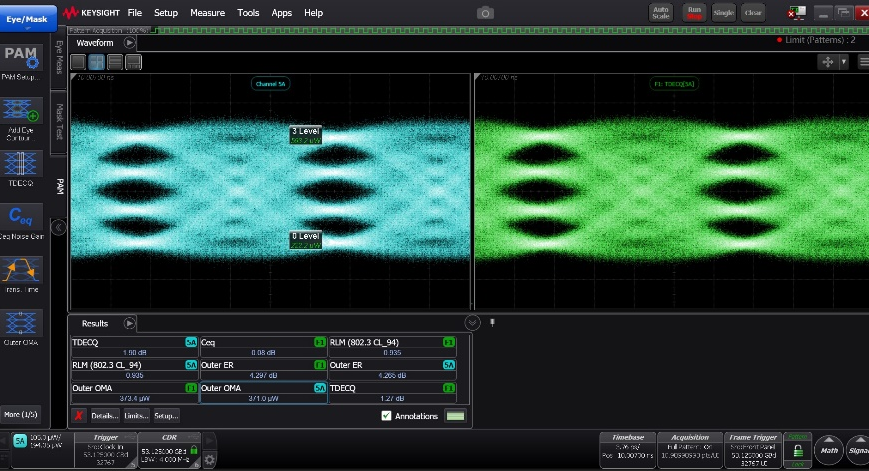Screen dimensions: 869x471
Task: Click the Limits... button in Results
Action: point(136,415)
